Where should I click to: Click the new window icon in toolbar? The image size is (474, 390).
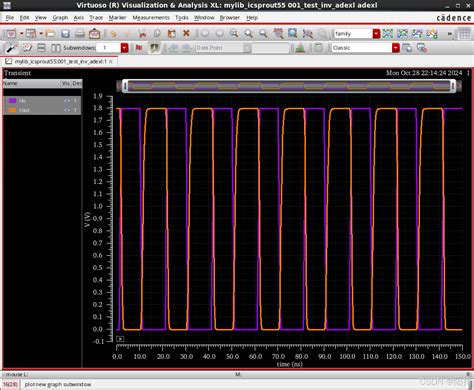click(x=11, y=33)
